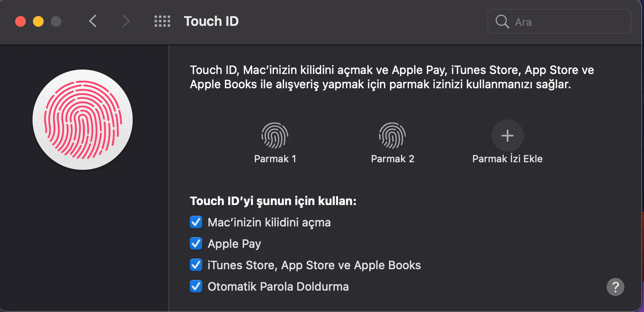Click the Parmak İzi Ekle text

coord(507,159)
